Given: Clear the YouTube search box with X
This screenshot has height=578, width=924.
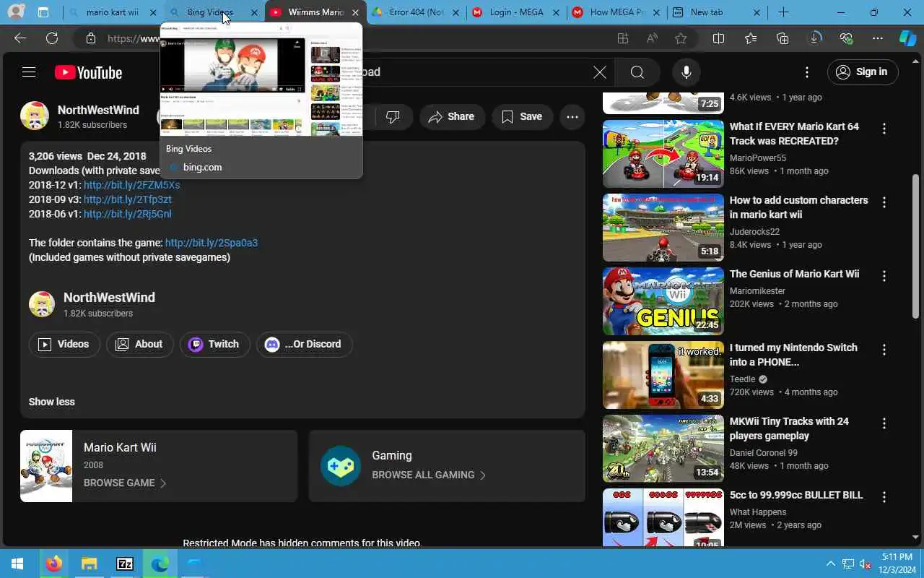Looking at the screenshot, I should click(x=599, y=72).
